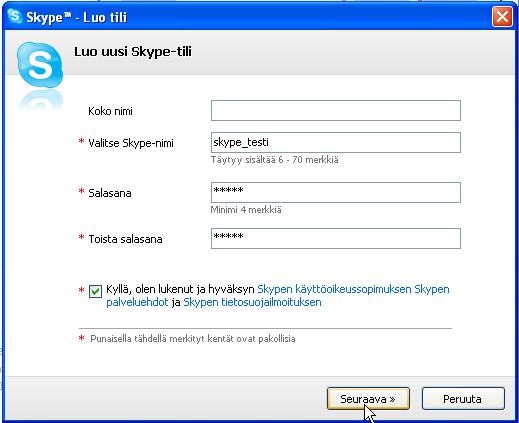Image resolution: width=519 pixels, height=423 pixels.
Task: Click the Koko nimi input field
Action: point(336,110)
